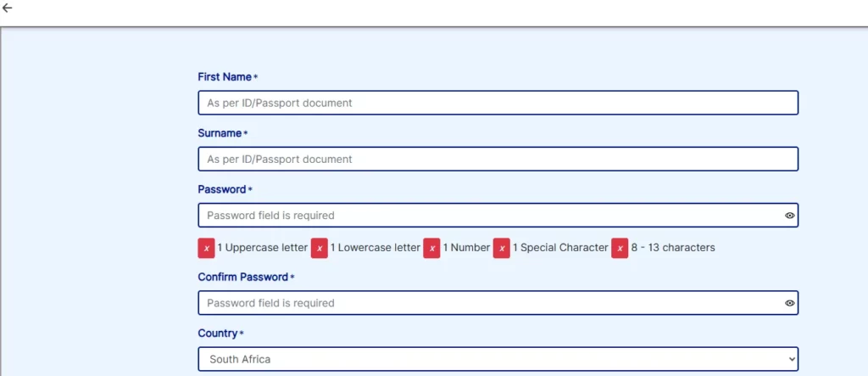Click the Password label above its field
The image size is (868, 376).
point(221,189)
